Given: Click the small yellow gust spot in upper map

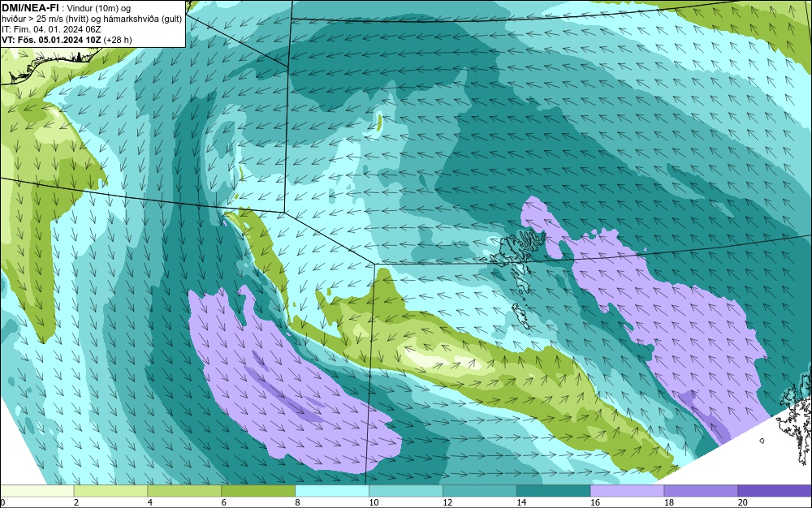Looking at the screenshot, I should click(379, 123).
